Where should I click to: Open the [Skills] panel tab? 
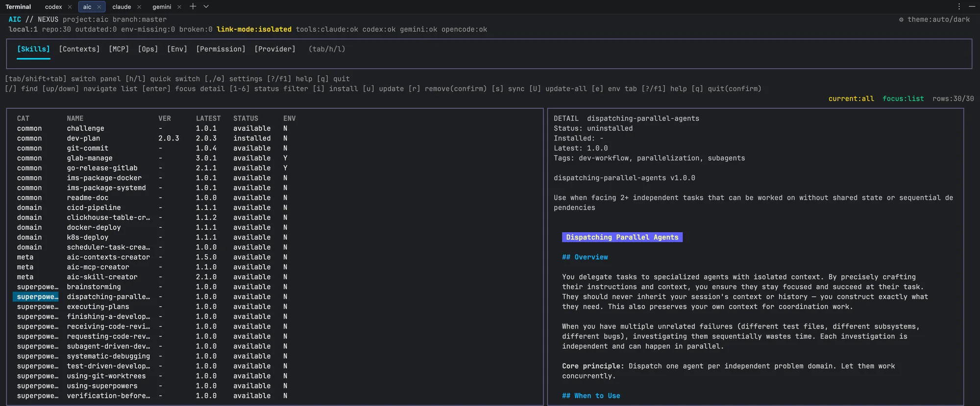tap(33, 49)
